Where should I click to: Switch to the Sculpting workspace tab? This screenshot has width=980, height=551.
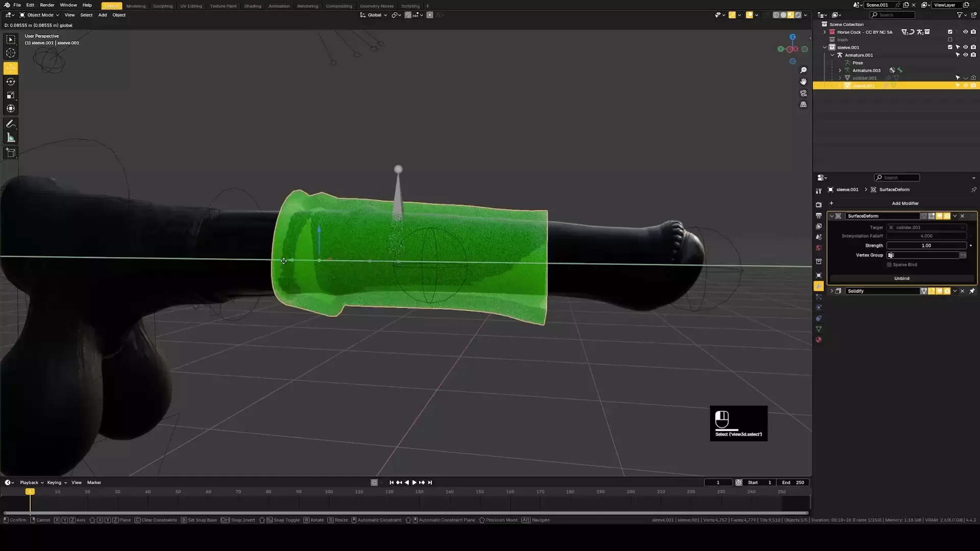pyautogui.click(x=163, y=6)
